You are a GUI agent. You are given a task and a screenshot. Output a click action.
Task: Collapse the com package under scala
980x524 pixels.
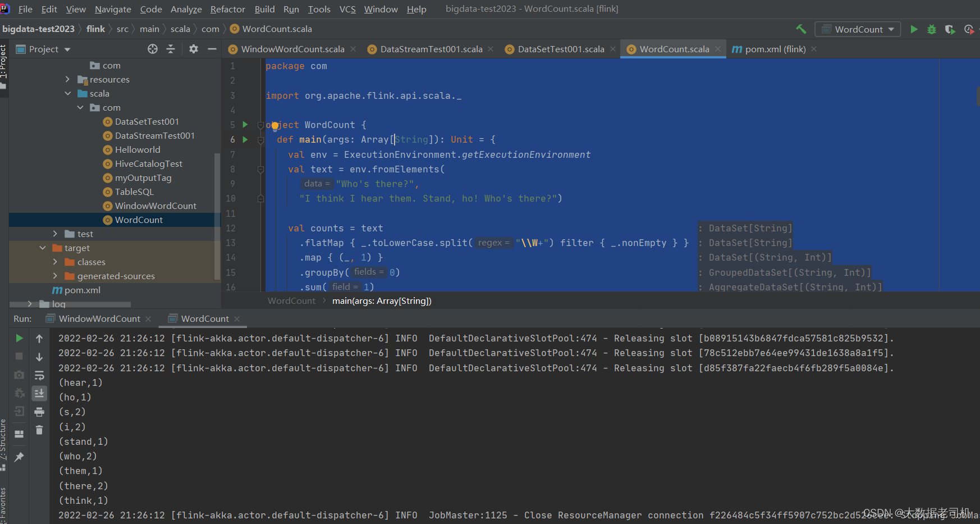(x=80, y=107)
